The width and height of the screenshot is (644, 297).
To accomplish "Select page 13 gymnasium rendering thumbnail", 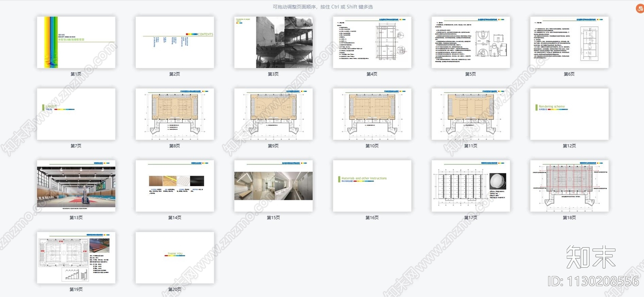I will [76, 186].
